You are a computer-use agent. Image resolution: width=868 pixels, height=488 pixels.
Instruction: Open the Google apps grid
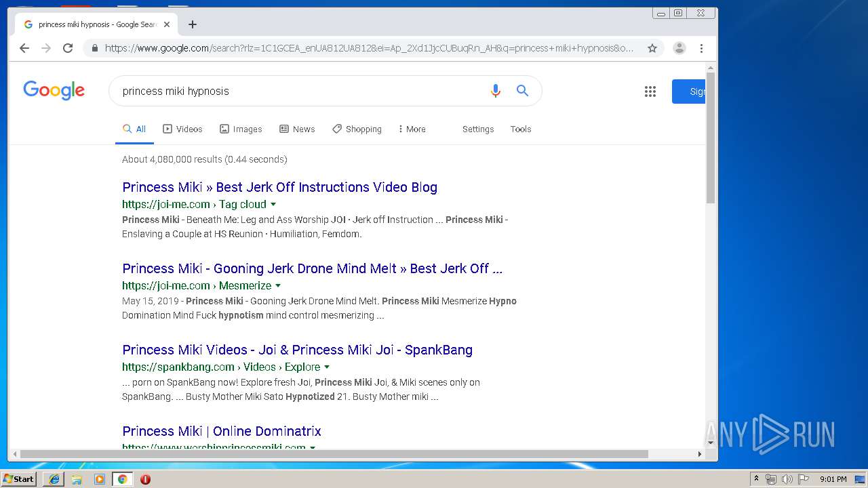click(650, 91)
